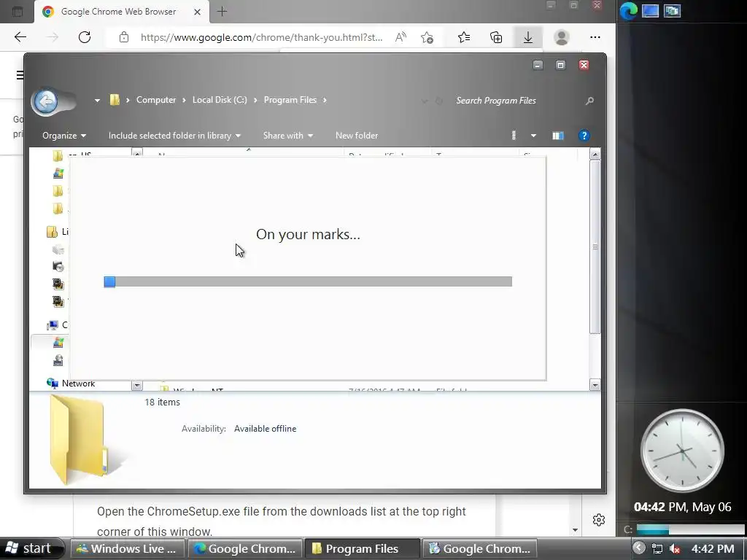Select Local Disk (C:) in breadcrumb
Viewport: 747px width, 560px height.
[x=220, y=100]
